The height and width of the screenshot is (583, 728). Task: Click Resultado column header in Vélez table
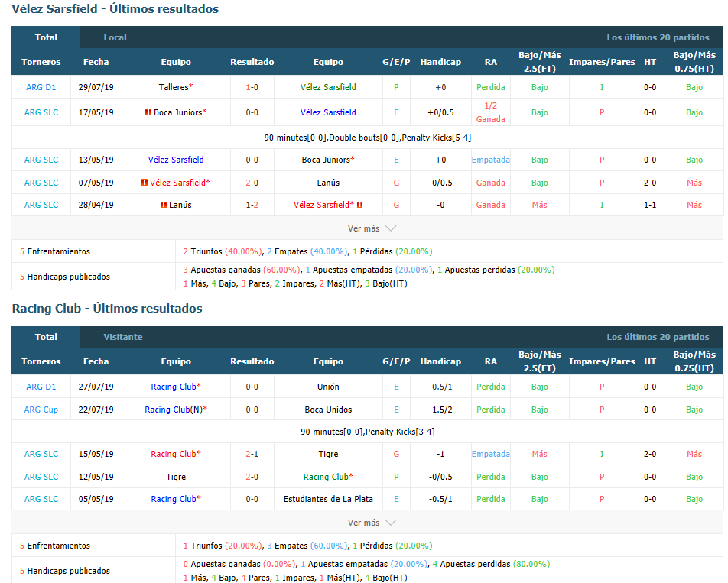coord(252,62)
